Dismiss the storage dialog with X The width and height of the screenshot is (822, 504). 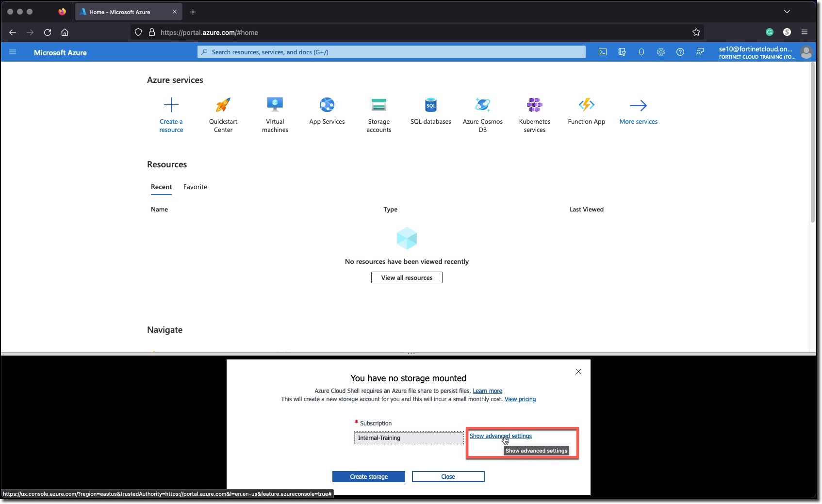(578, 372)
